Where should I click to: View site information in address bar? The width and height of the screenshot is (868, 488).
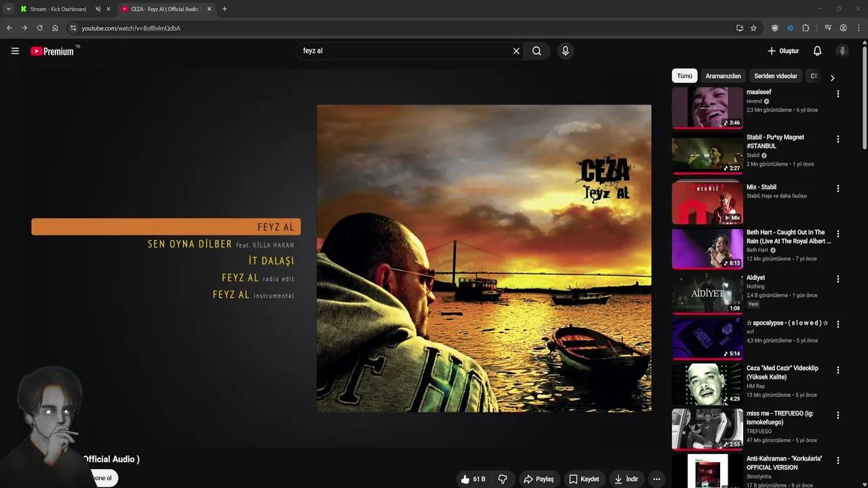point(73,28)
